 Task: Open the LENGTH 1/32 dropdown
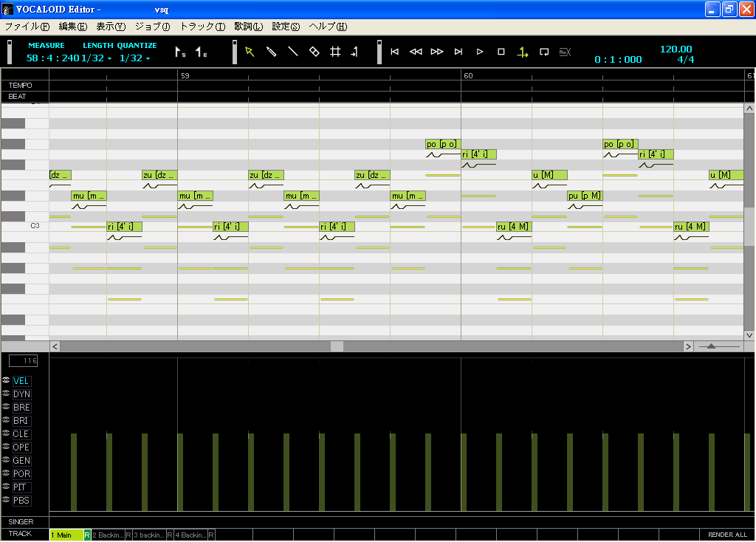(97, 58)
